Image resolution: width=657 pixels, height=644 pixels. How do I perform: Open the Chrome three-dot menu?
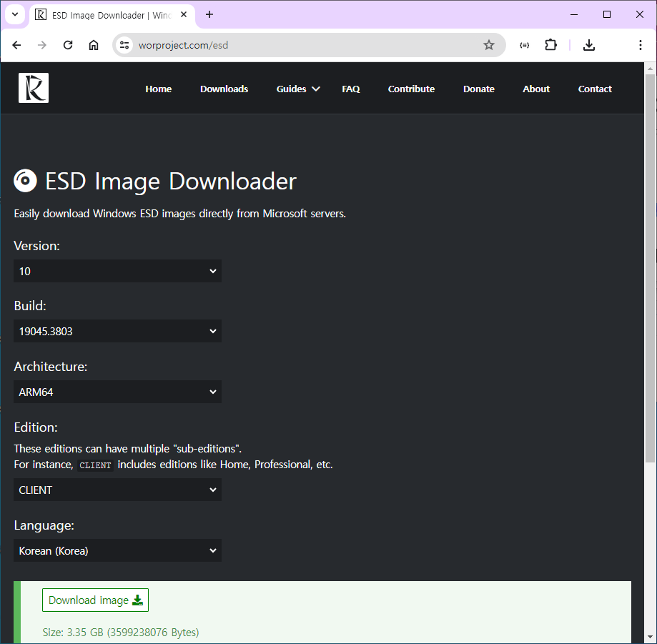pyautogui.click(x=641, y=45)
